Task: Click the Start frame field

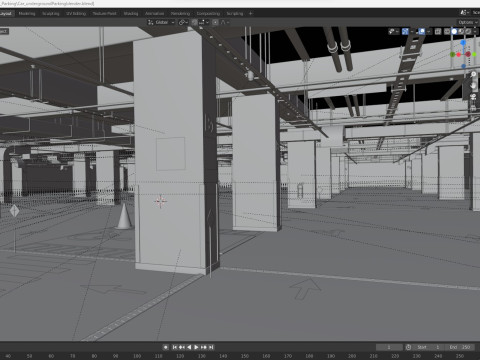Action: click(429, 347)
